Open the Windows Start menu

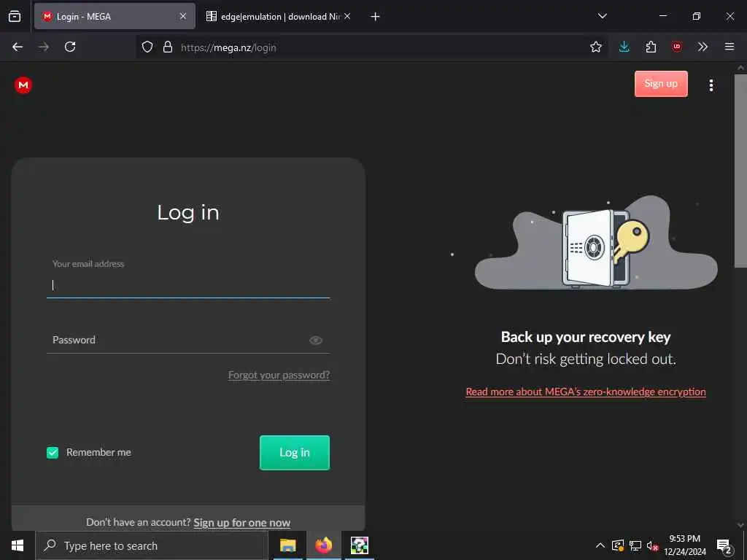[18, 545]
